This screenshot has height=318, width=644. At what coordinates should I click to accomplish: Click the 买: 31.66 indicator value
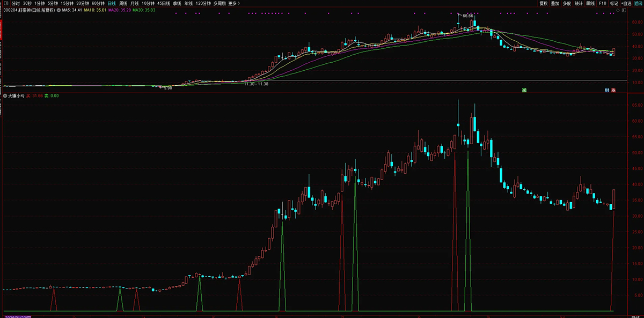click(34, 96)
